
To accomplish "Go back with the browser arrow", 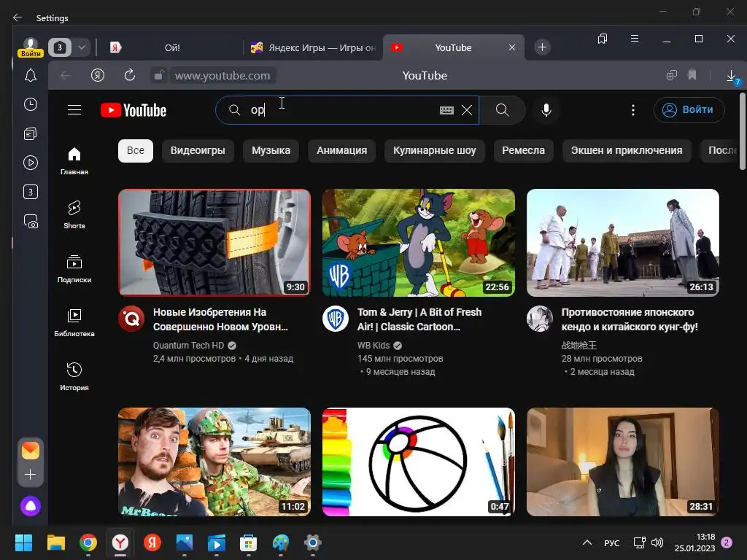I will [x=66, y=75].
